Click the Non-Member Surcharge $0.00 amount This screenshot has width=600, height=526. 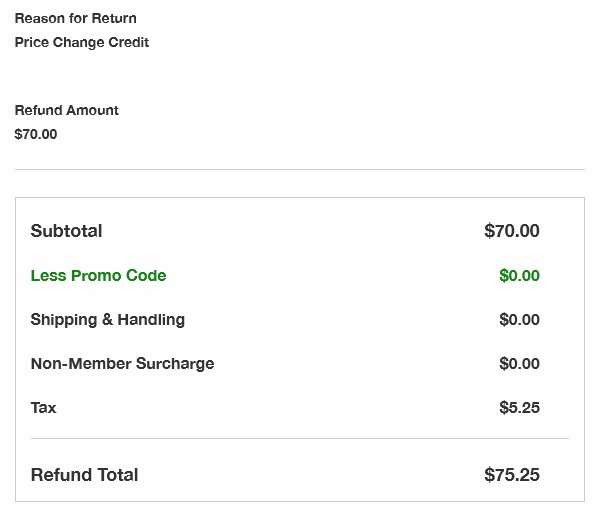click(x=519, y=363)
